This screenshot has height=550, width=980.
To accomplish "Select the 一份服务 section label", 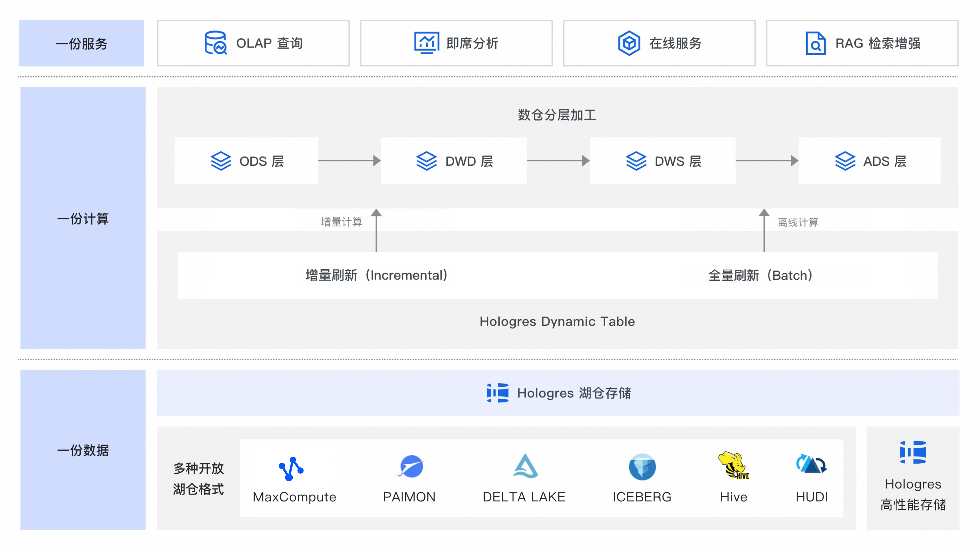I will coord(82,44).
